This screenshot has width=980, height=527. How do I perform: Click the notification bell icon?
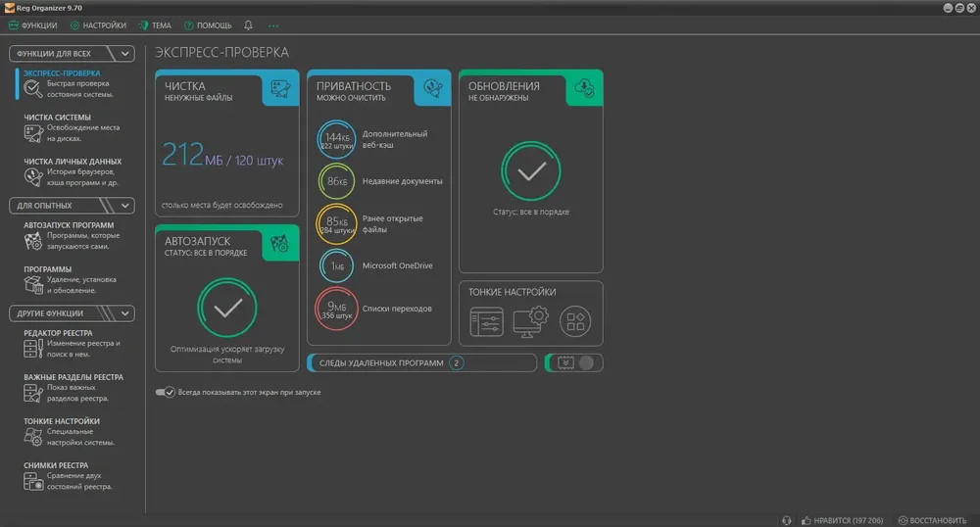click(x=248, y=24)
